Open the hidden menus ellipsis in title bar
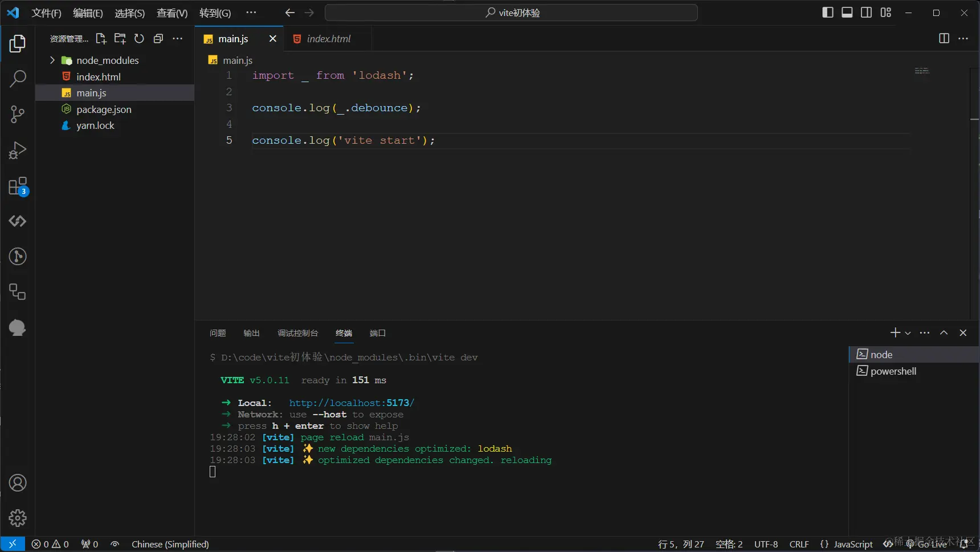This screenshot has height=552, width=980. pyautogui.click(x=251, y=13)
